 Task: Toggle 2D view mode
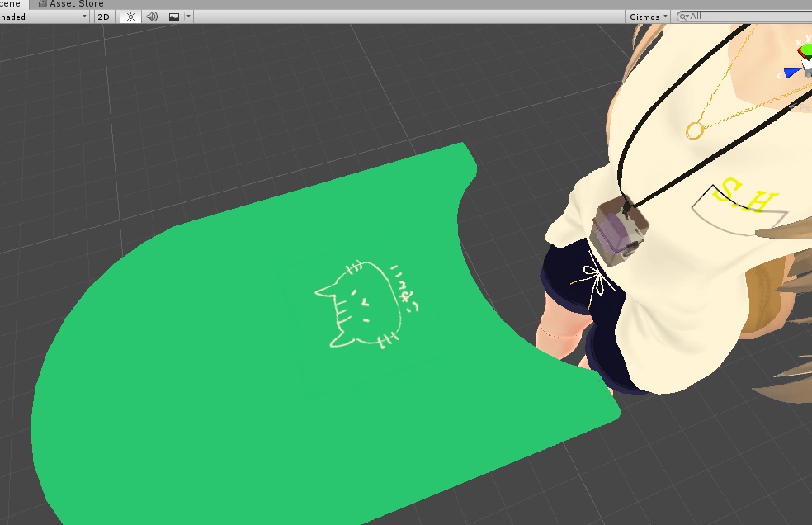coord(104,17)
